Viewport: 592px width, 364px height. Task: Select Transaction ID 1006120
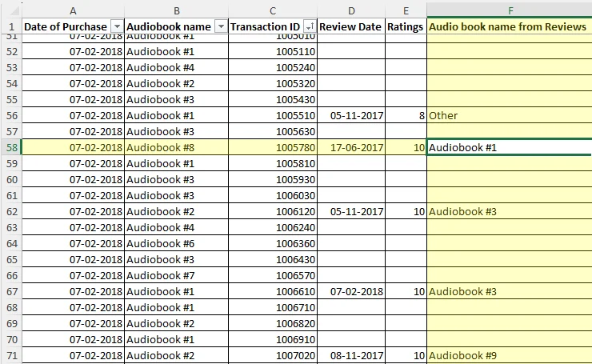pyautogui.click(x=273, y=211)
